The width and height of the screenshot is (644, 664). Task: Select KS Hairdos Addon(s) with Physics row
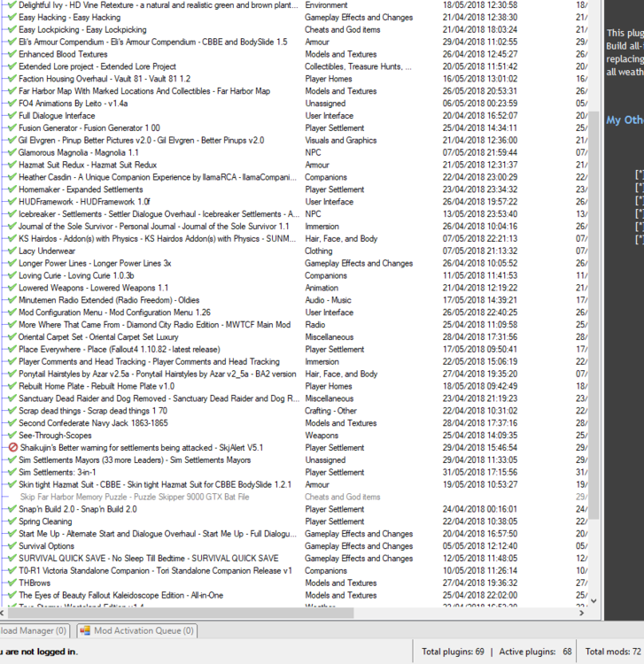(x=294, y=238)
